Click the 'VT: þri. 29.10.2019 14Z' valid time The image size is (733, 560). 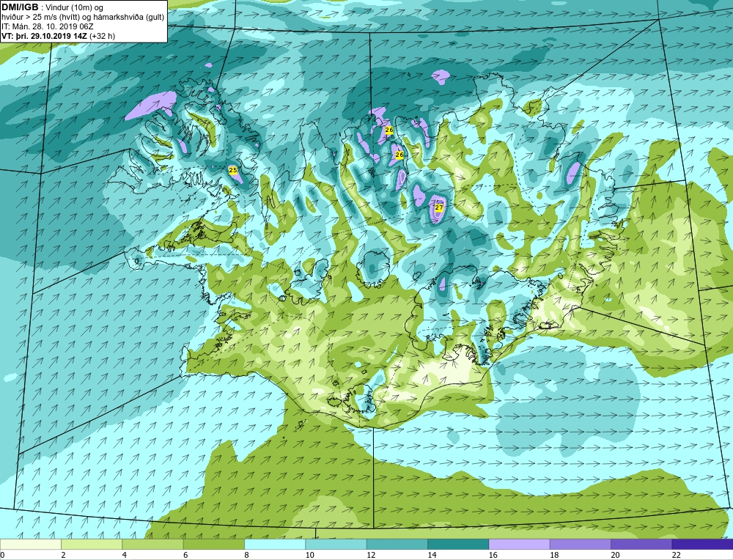(x=45, y=35)
